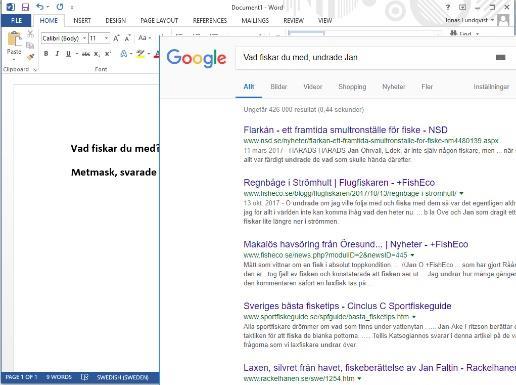Click the keyboard icon in search box
This screenshot has width=516, height=385.
tap(501, 57)
